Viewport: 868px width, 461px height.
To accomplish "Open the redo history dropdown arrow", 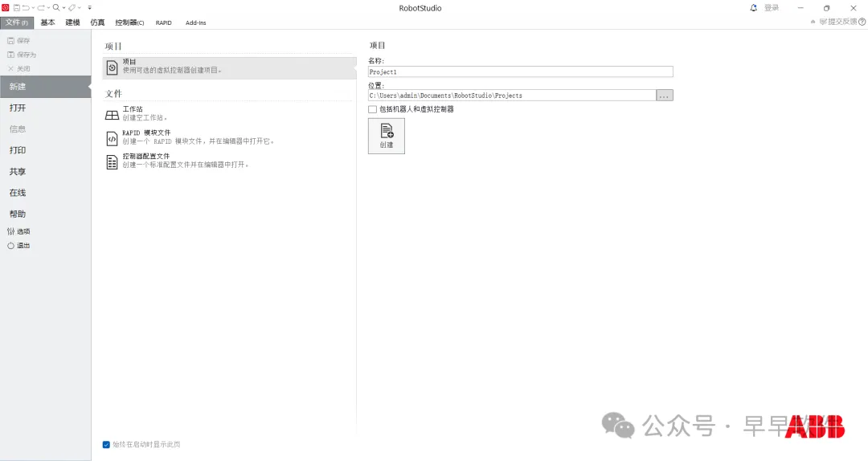I will pos(49,8).
